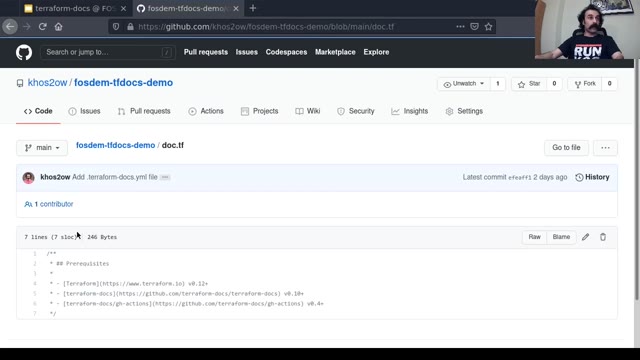Edit the file with the pencil icon
Image resolution: width=640 pixels, height=360 pixels.
coord(585,237)
